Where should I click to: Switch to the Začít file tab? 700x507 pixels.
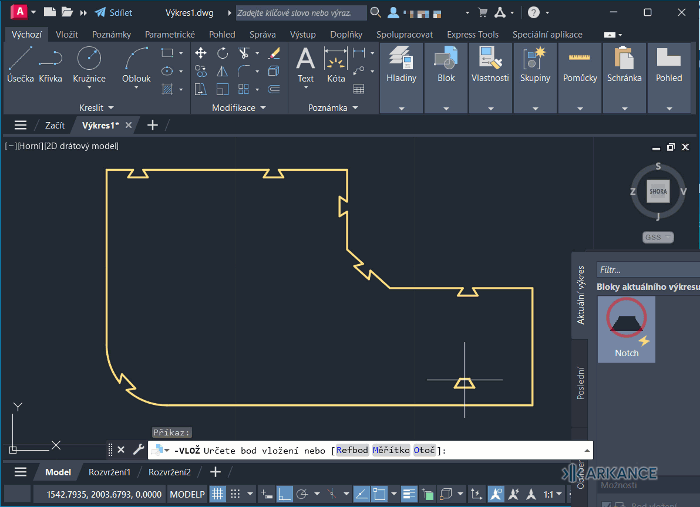click(x=54, y=125)
